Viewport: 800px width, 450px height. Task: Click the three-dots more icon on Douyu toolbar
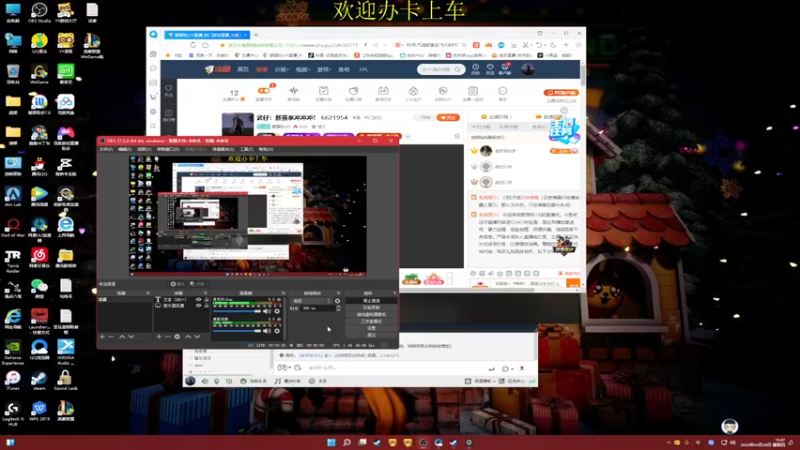click(503, 93)
